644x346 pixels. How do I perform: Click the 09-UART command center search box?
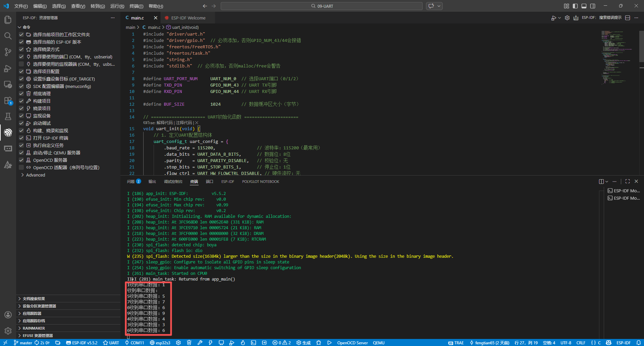pos(321,6)
